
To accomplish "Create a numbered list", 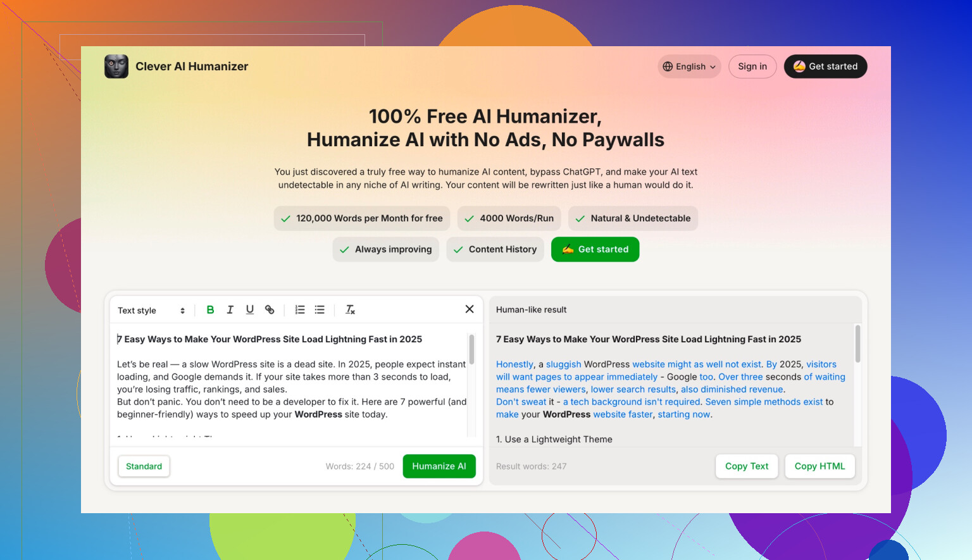I will pyautogui.click(x=300, y=309).
